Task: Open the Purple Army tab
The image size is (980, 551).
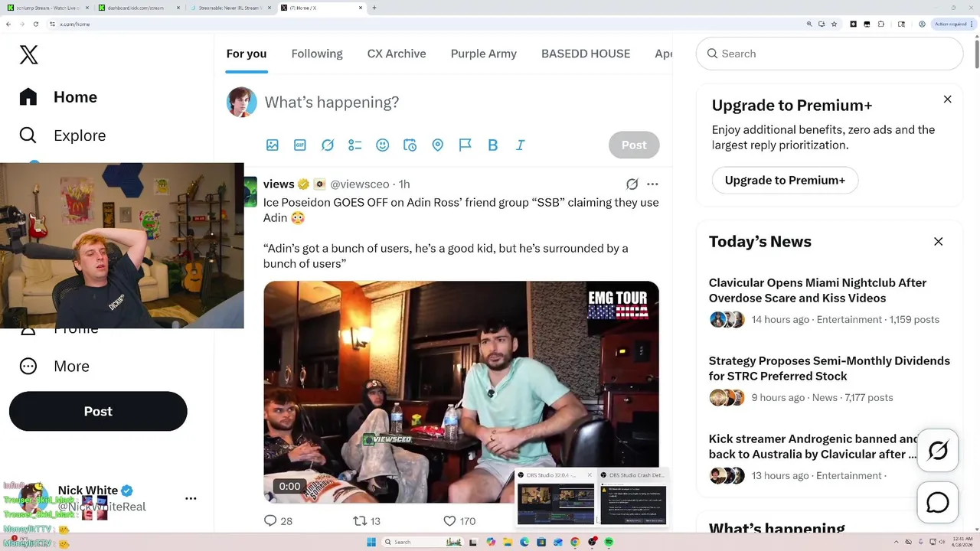Action: [484, 54]
